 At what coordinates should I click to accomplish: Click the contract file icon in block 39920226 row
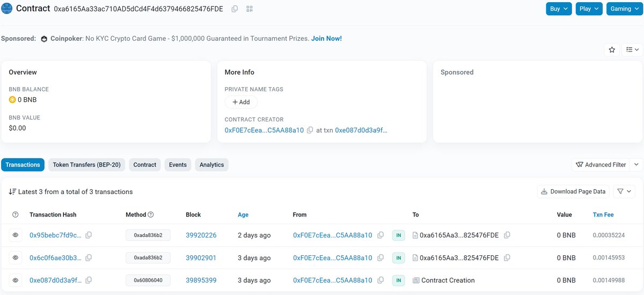(x=415, y=235)
